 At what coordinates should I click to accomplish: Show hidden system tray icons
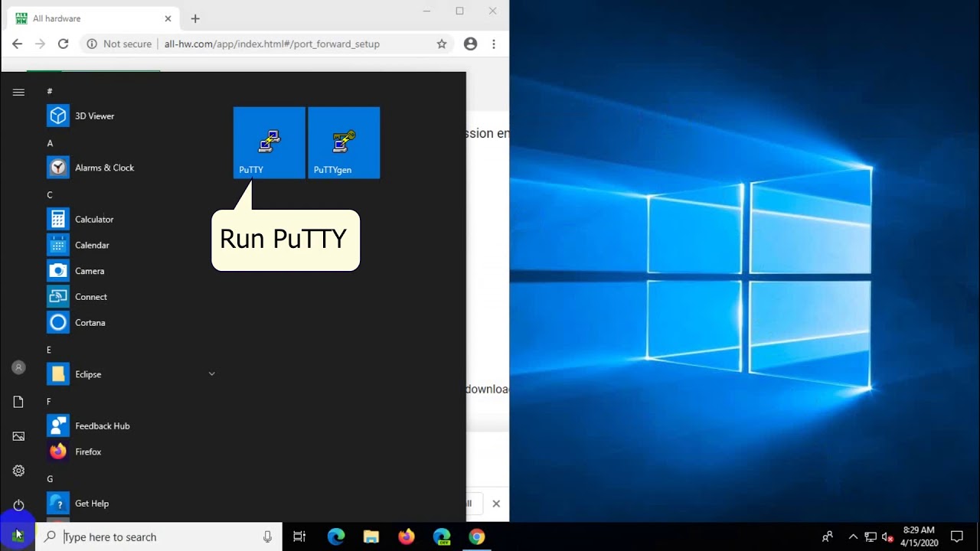pos(853,537)
